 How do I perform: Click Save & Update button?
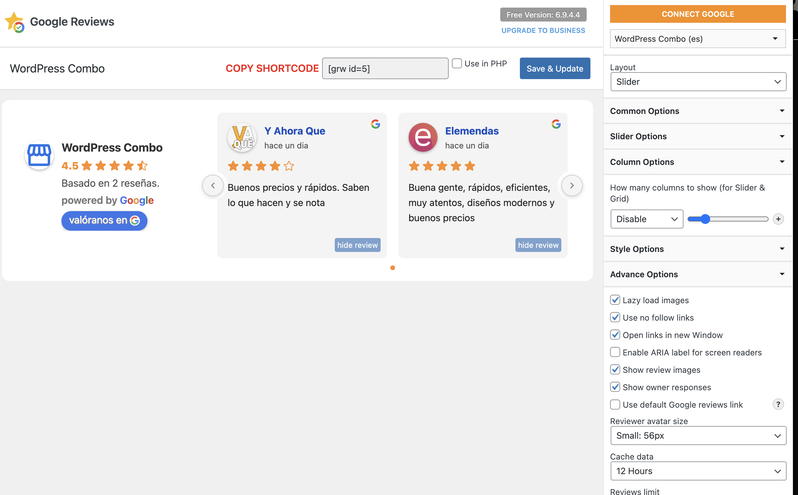[x=555, y=68]
